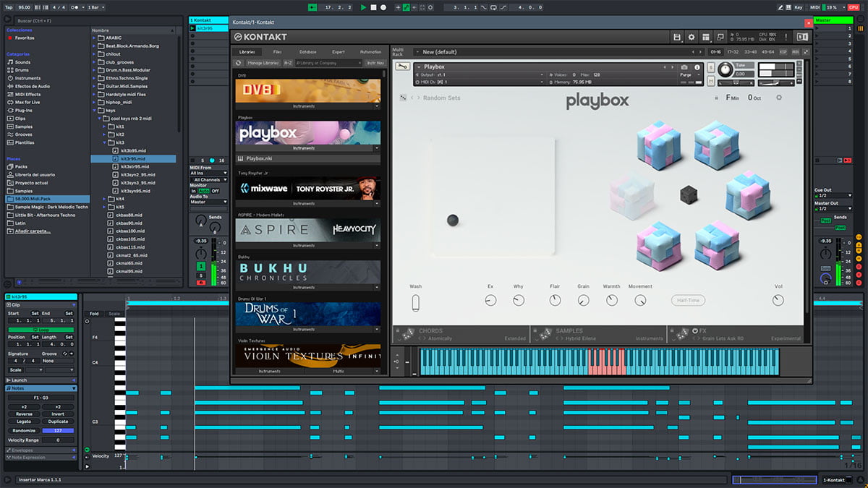Open the Purge dropdown menu
The image size is (868, 488).
689,75
